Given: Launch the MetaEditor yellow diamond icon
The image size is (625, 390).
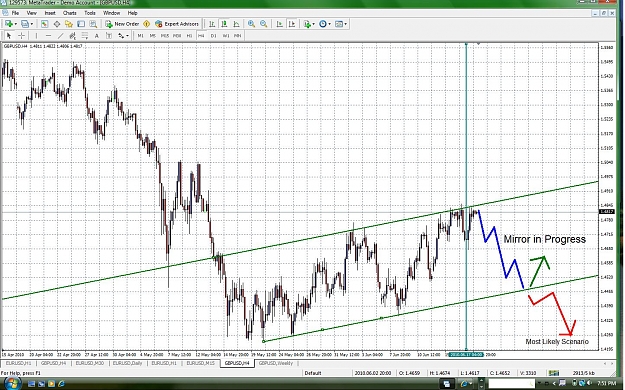Looking at the screenshot, I should pyautogui.click(x=146, y=24).
